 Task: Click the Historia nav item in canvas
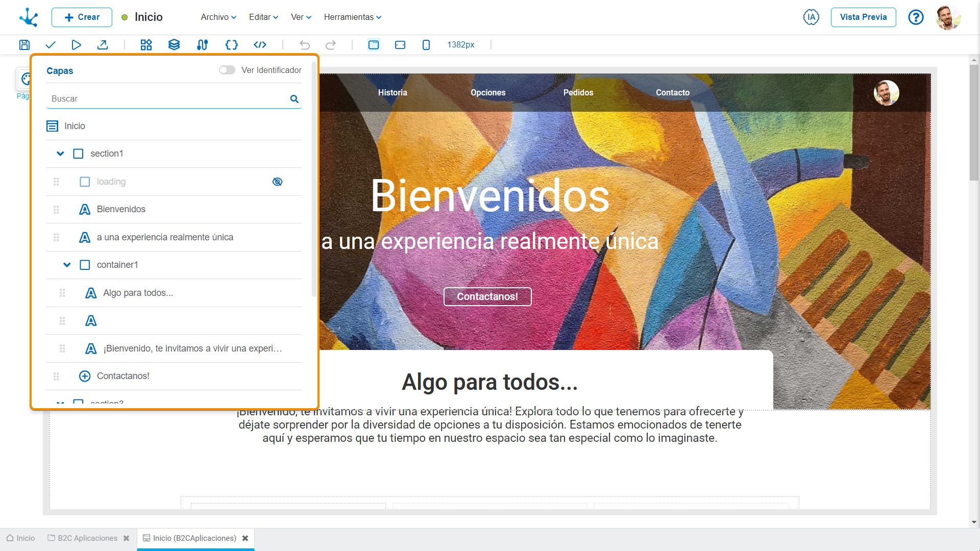393,92
